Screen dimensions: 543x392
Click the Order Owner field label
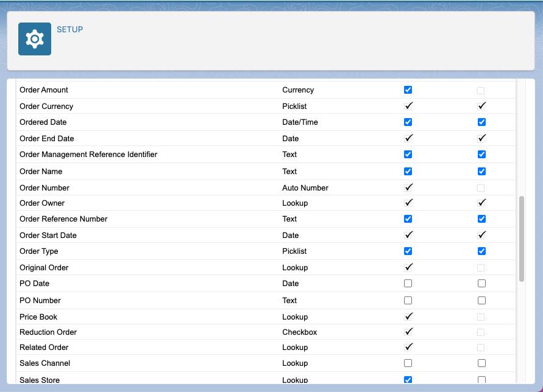[x=42, y=203]
